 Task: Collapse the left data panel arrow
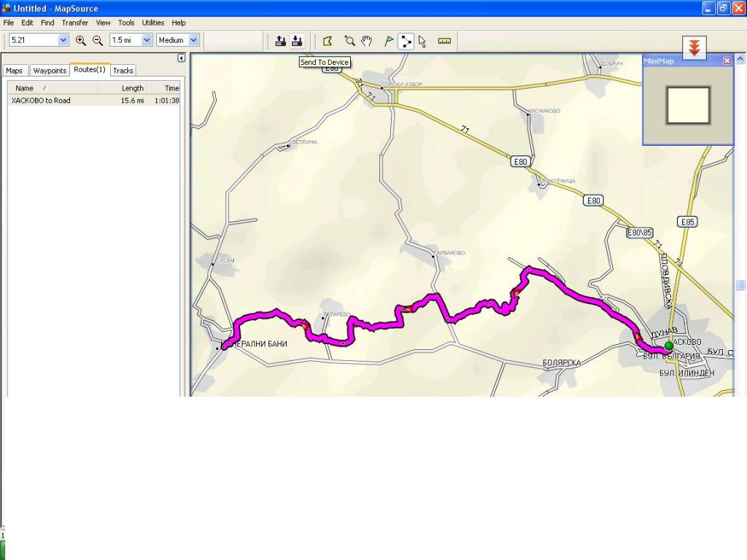pyautogui.click(x=181, y=58)
